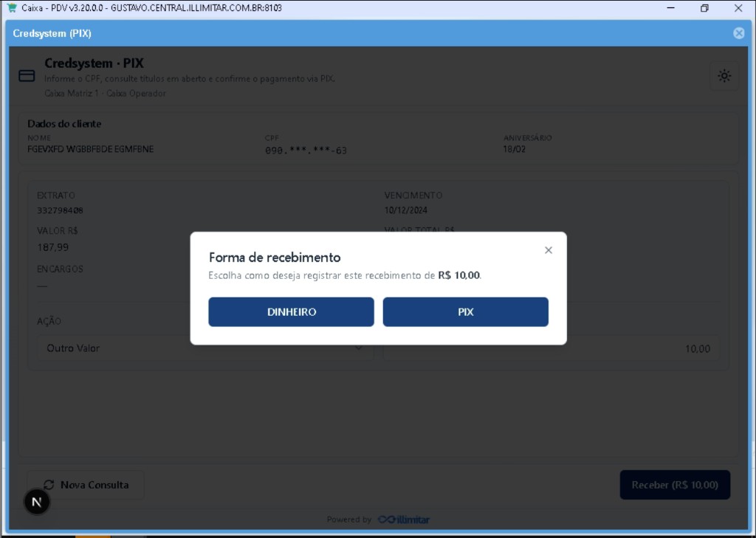The height and width of the screenshot is (538, 756).
Task: Click the extrato number 332798408
Action: pos(61,210)
